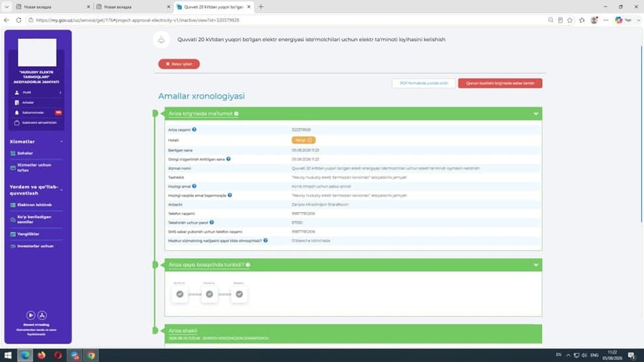Open the Windows Start menu
Image resolution: width=644 pixels, height=362 pixels.
pos(8,355)
